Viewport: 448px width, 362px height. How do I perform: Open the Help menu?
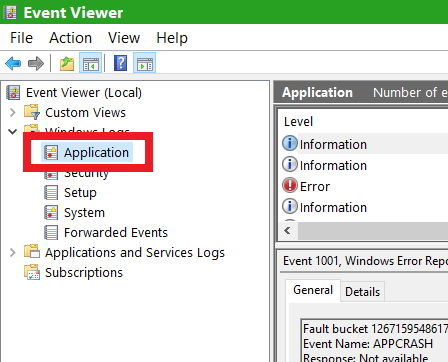[172, 38]
